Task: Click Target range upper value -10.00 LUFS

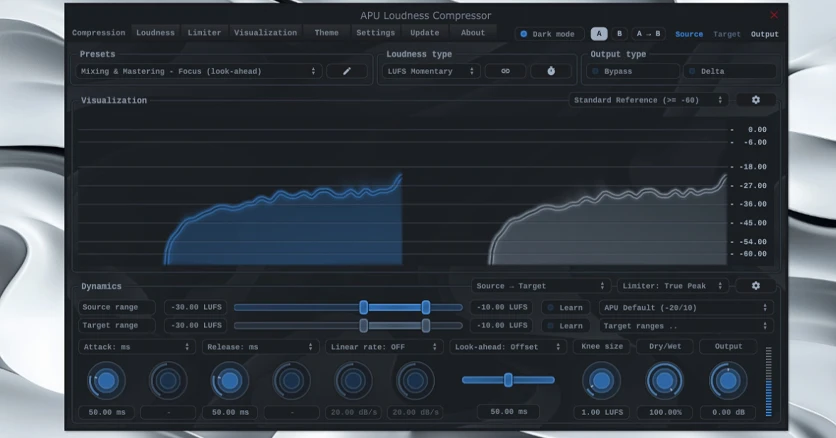Action: point(501,326)
